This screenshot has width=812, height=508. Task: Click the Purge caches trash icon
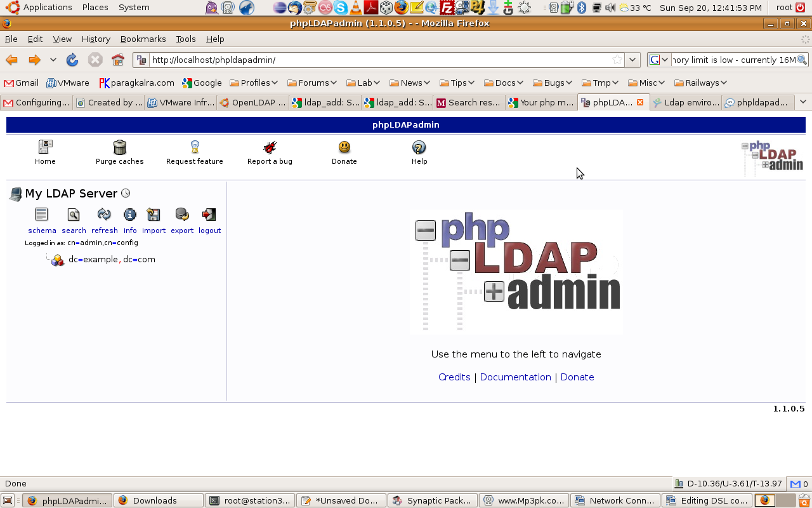click(119, 148)
